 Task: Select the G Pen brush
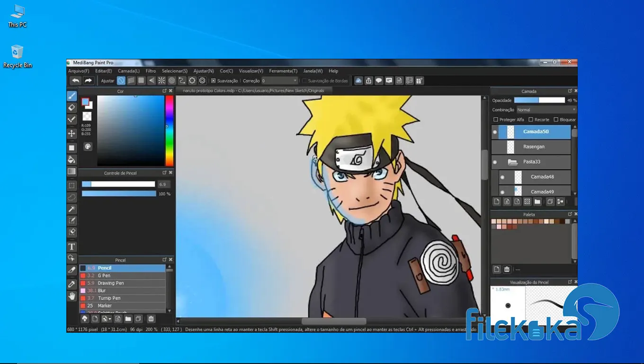[122, 275]
